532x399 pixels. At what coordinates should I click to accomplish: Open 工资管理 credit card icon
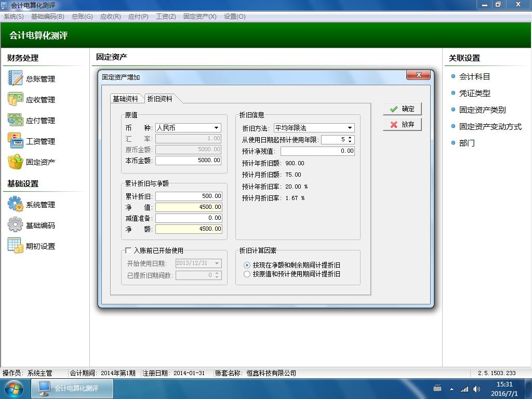(15, 140)
